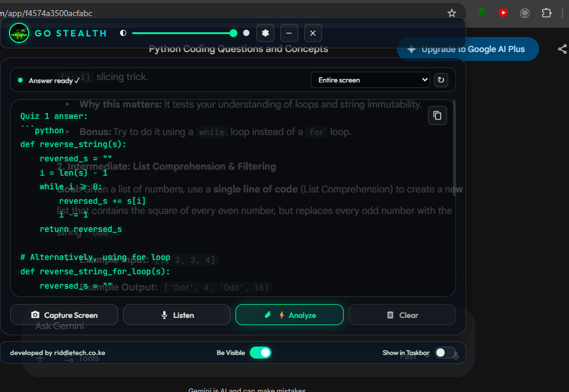Minimize the Go Stealth overlay
569x392 pixels.
tap(289, 33)
